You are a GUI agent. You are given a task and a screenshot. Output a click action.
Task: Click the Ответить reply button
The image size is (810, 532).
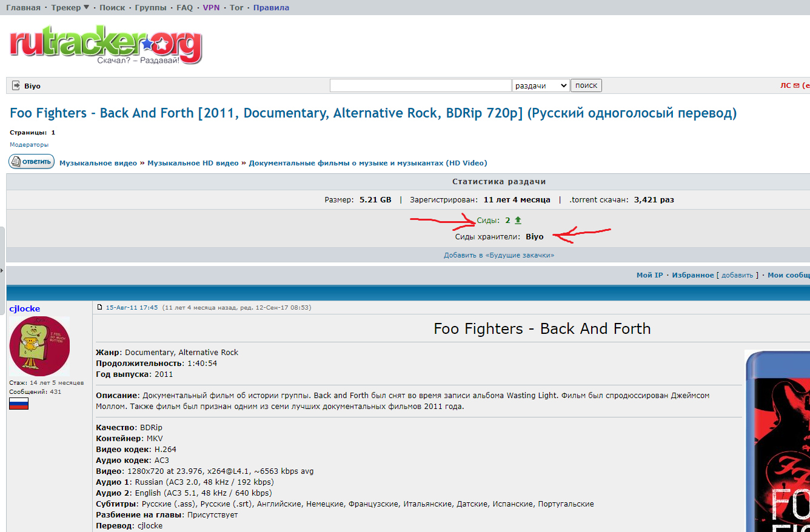[x=32, y=162]
